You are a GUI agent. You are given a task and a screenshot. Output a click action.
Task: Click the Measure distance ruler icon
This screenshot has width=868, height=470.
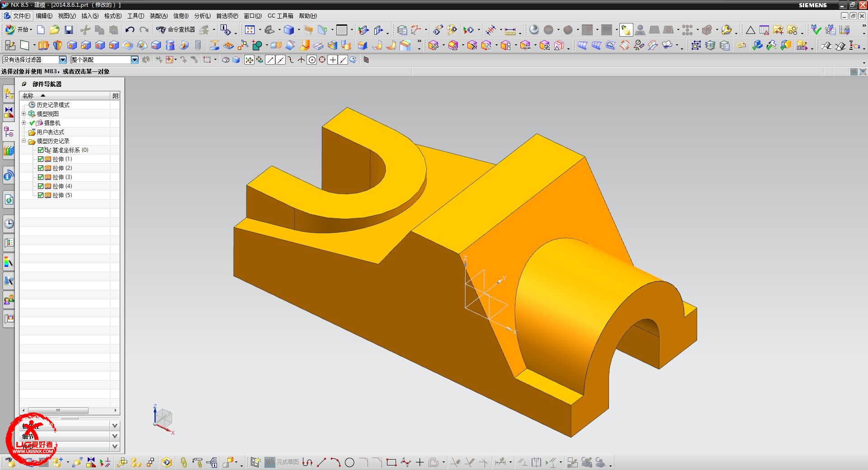[510, 30]
